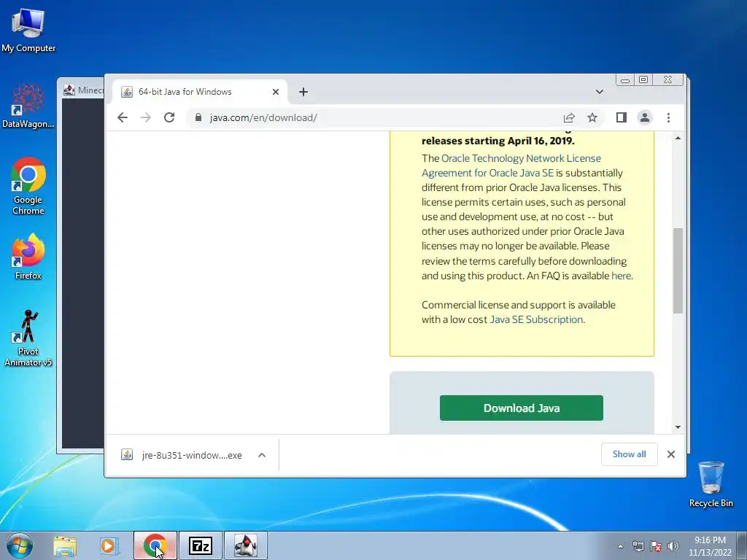The height and width of the screenshot is (560, 747).
Task: Open Windows Explorer from taskbar
Action: click(x=65, y=545)
